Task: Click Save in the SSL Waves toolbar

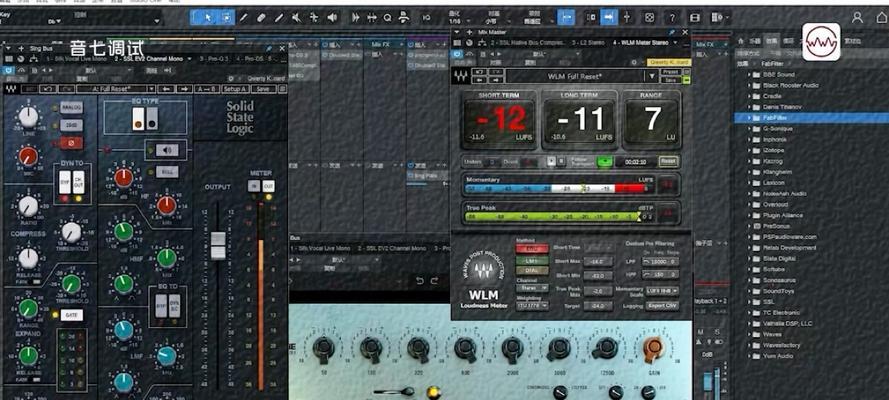Action: [x=263, y=89]
